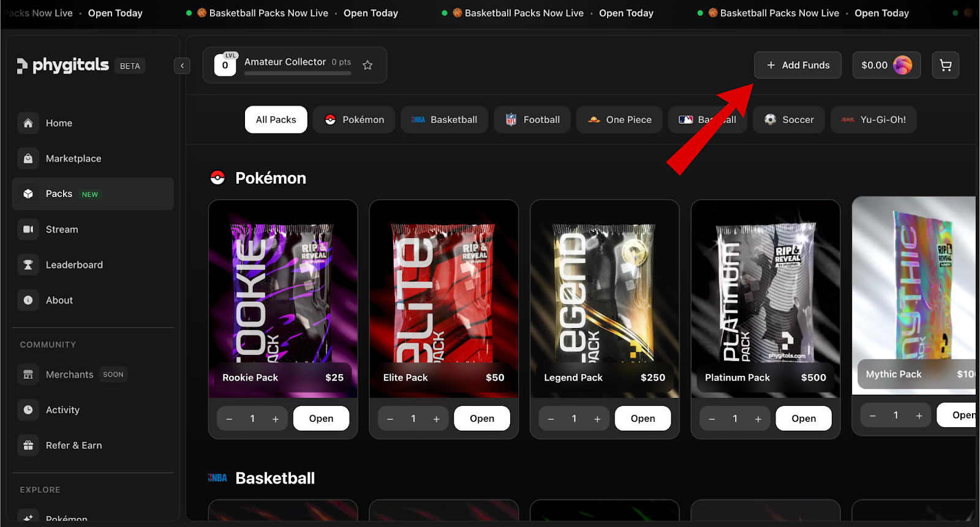Click the Home sidebar icon

pos(28,123)
